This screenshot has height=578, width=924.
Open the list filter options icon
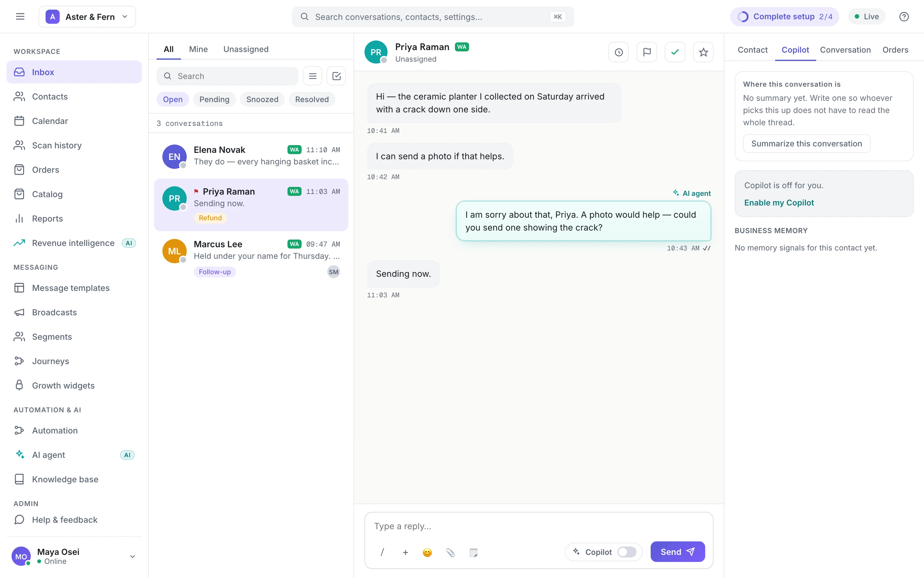(313, 76)
